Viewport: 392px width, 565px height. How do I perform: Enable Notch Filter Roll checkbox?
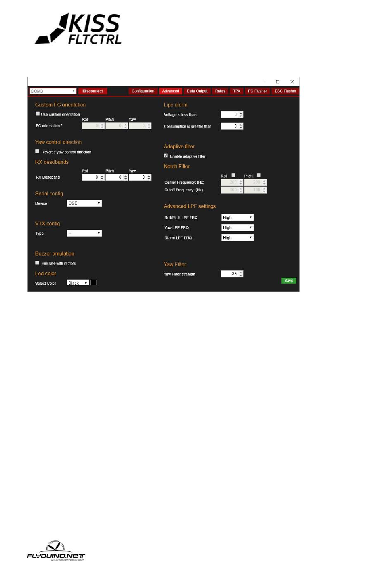pos(233,175)
